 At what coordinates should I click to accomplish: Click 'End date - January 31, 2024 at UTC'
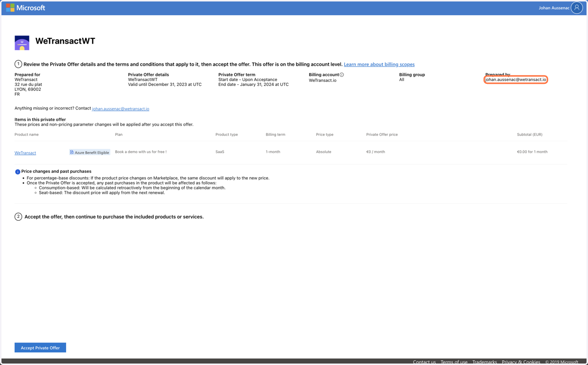click(253, 84)
